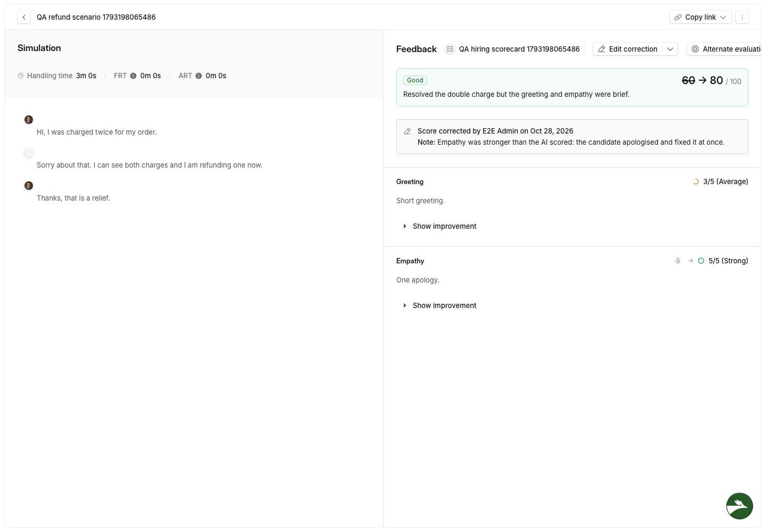This screenshot has height=532, width=766.
Task: Click the Handling time value '3m 0s'
Action: (86, 76)
